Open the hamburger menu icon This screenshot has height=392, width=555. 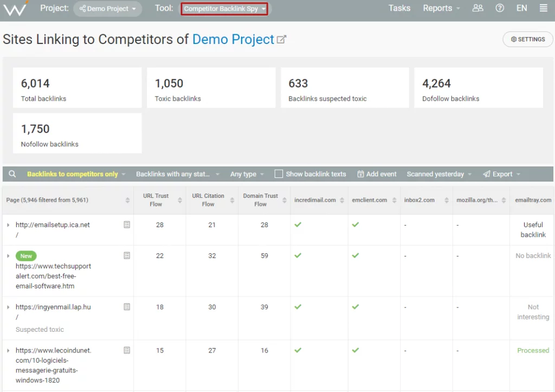543,8
